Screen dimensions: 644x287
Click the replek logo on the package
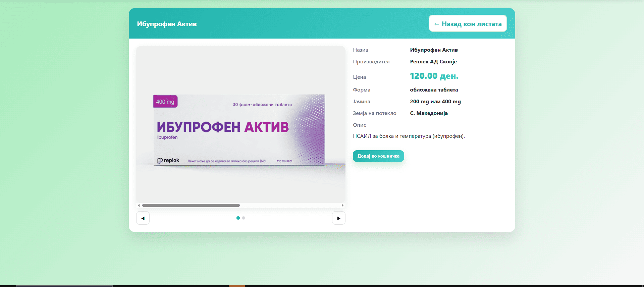pos(168,161)
